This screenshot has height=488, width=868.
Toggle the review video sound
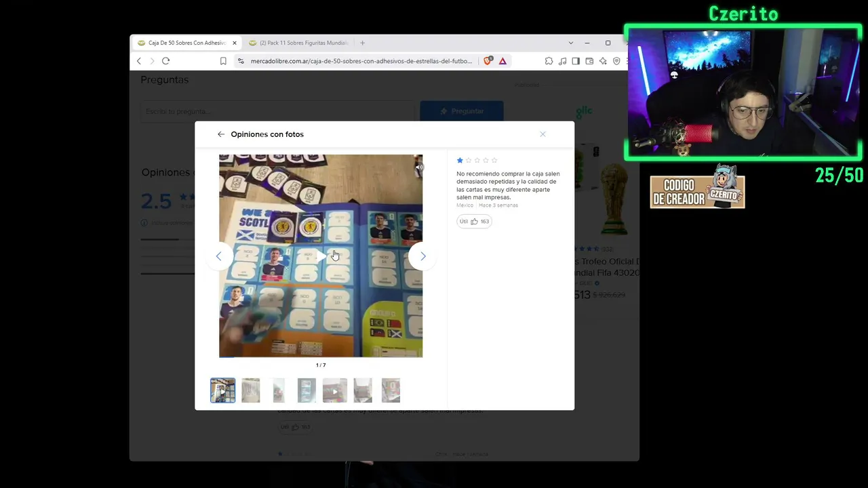(419, 167)
